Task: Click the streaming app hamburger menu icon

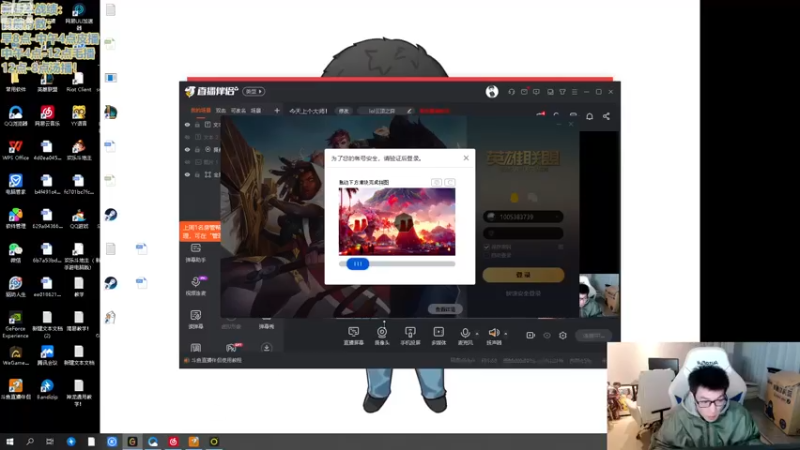Action: (x=574, y=92)
